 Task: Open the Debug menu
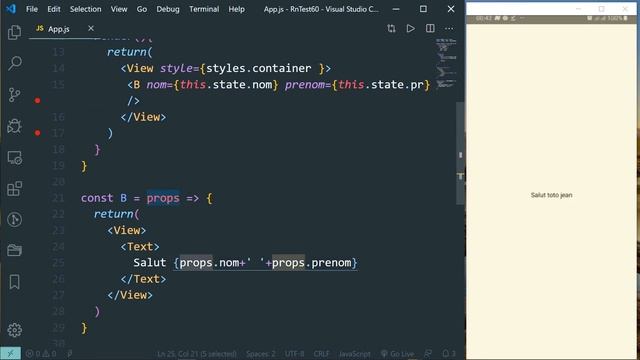click(168, 9)
